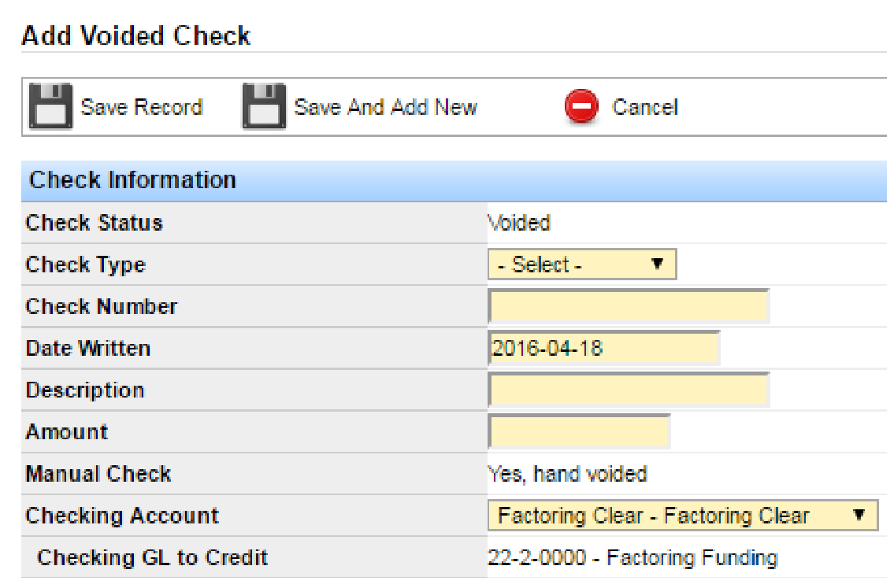The image size is (894, 588).
Task: Click the Date Written field showing 2016-04-18
Action: pos(604,348)
